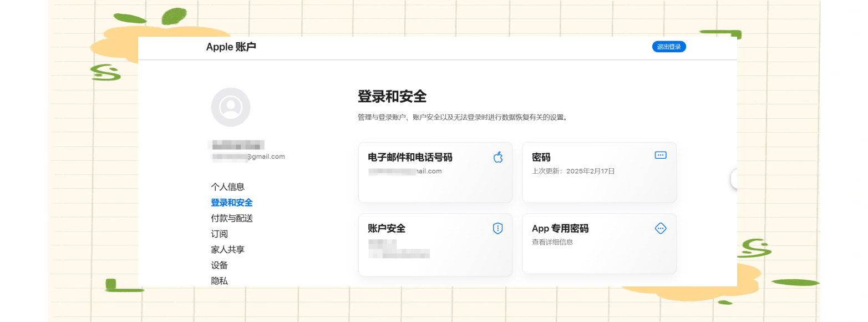
Task: Click the Apple logo icon in the email card
Action: point(498,157)
